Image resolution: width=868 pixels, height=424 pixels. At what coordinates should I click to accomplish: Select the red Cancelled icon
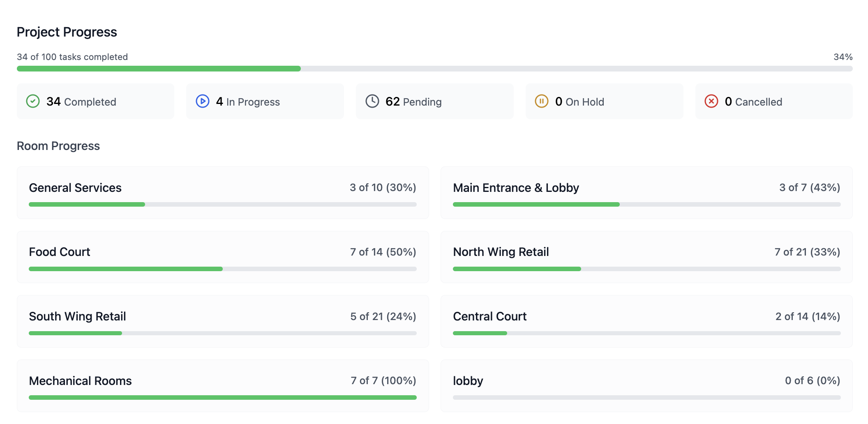[711, 101]
